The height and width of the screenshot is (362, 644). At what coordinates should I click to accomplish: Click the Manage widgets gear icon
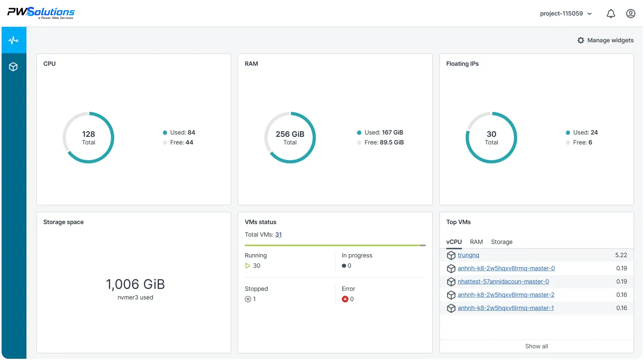[x=581, y=40]
